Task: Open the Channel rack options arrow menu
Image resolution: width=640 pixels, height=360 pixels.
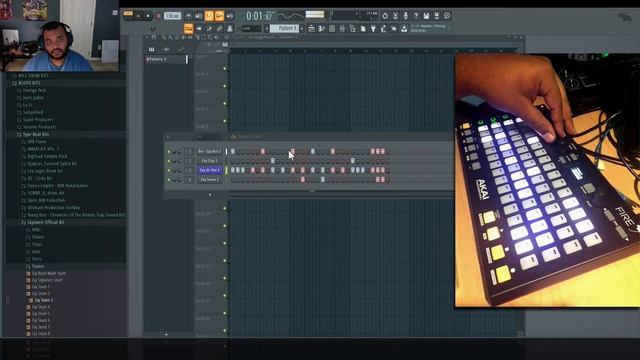Action: point(168,137)
